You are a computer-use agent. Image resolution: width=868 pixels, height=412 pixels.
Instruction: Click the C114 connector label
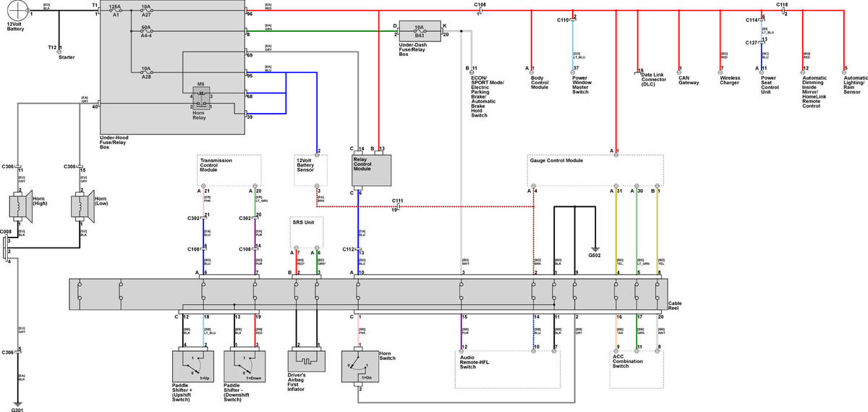(x=752, y=20)
